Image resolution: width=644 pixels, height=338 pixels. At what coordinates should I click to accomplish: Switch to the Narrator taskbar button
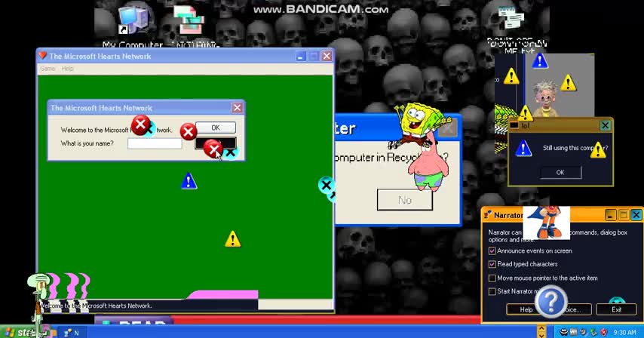(72, 333)
